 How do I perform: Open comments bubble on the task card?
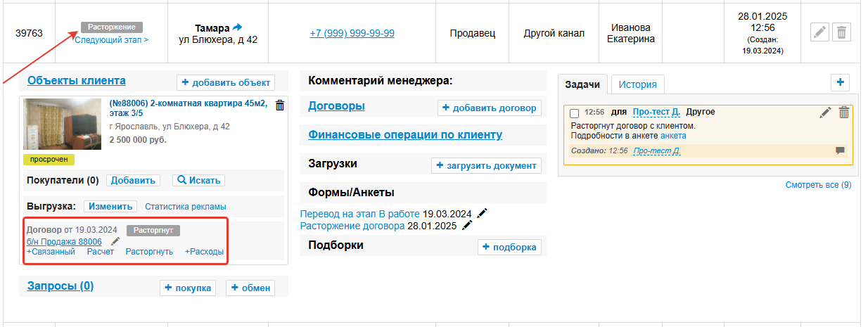[x=840, y=150]
